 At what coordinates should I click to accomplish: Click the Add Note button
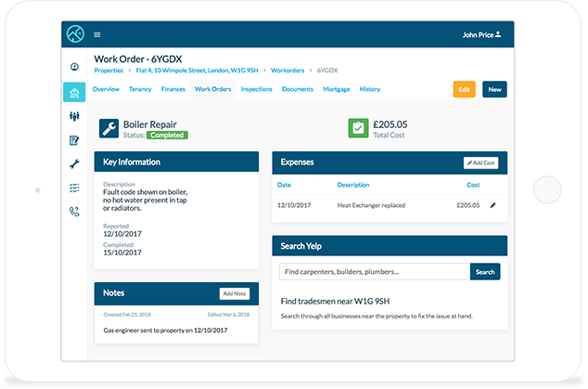pos(235,293)
